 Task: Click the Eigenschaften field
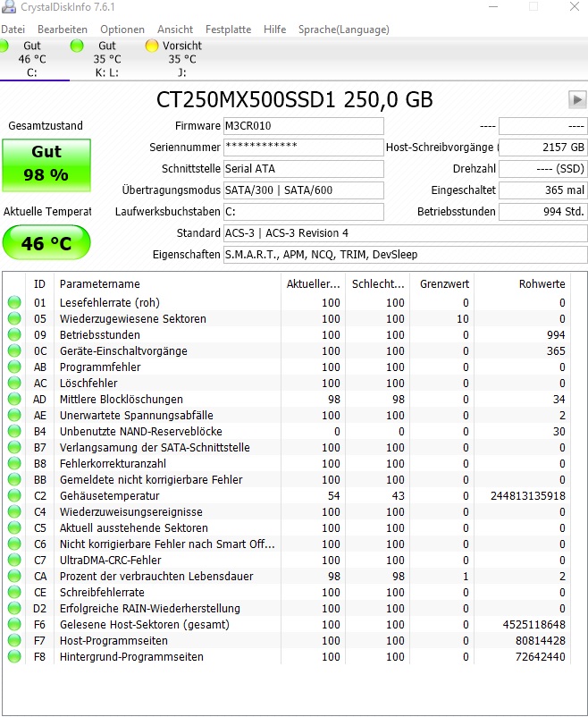(x=405, y=255)
